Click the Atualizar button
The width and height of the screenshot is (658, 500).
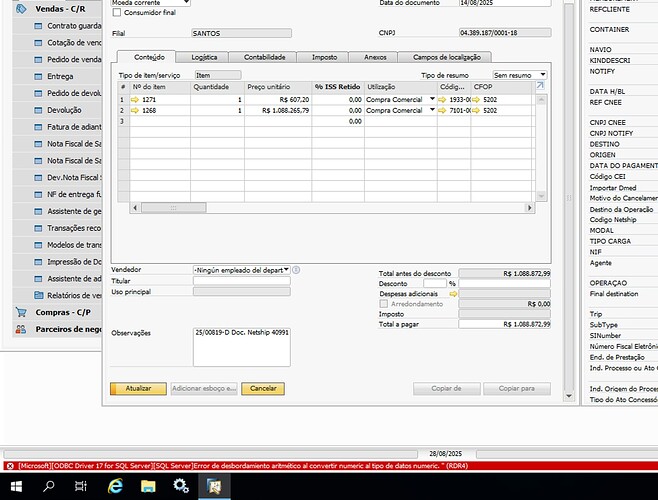tap(138, 388)
